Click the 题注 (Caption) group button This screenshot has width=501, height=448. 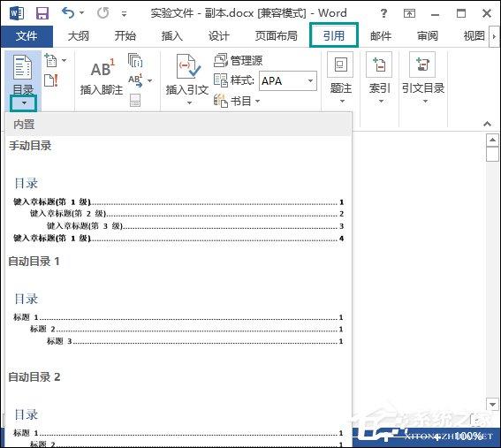[x=341, y=79]
